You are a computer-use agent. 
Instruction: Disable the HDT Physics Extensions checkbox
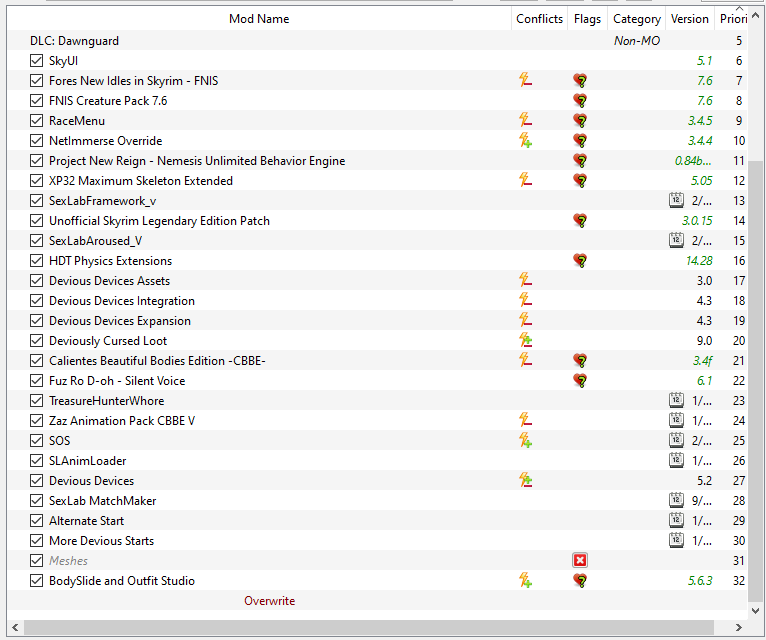36,261
